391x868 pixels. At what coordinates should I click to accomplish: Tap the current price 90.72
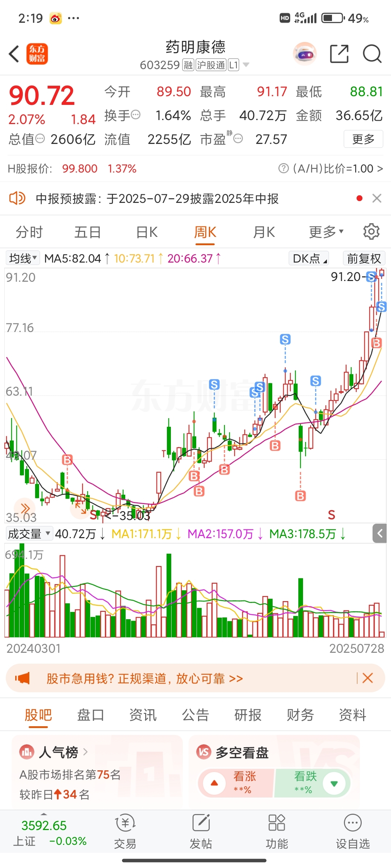(42, 96)
